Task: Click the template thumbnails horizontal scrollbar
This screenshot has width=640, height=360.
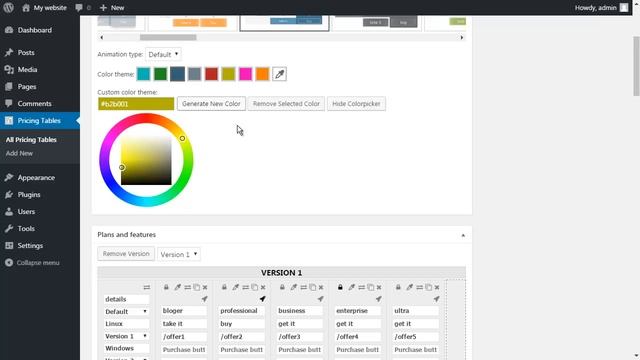Action: 168,37
